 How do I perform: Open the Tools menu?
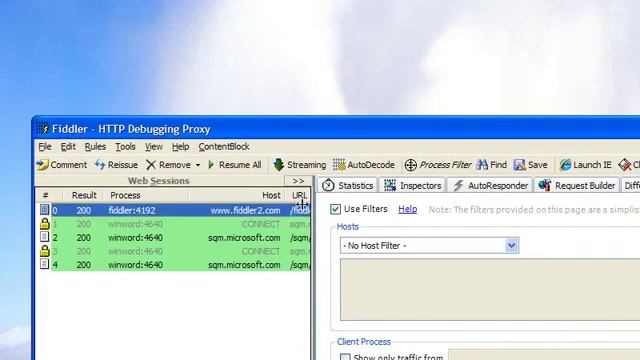125,147
